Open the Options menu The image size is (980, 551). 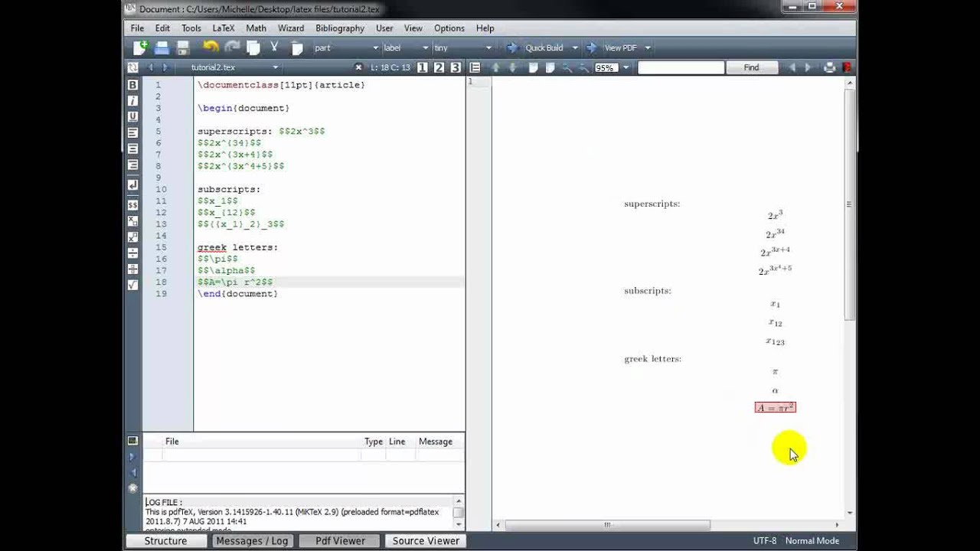click(x=449, y=28)
